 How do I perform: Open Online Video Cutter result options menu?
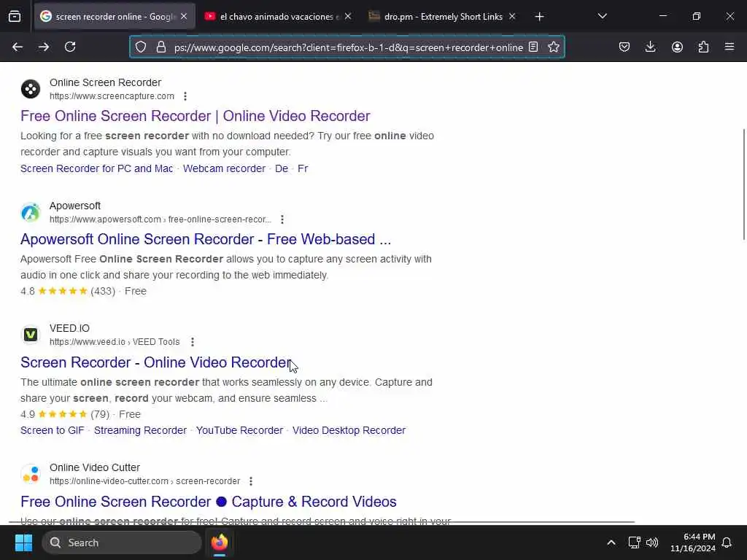tap(251, 481)
